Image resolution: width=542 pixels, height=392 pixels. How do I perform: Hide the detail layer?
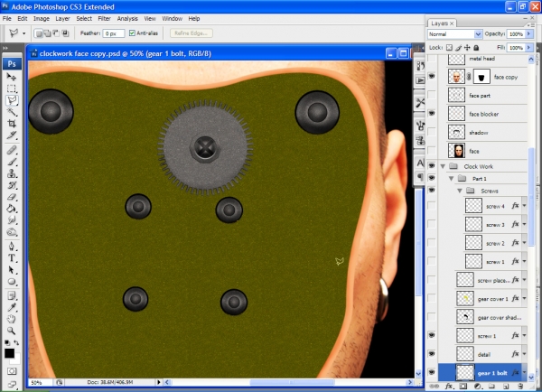coord(432,354)
